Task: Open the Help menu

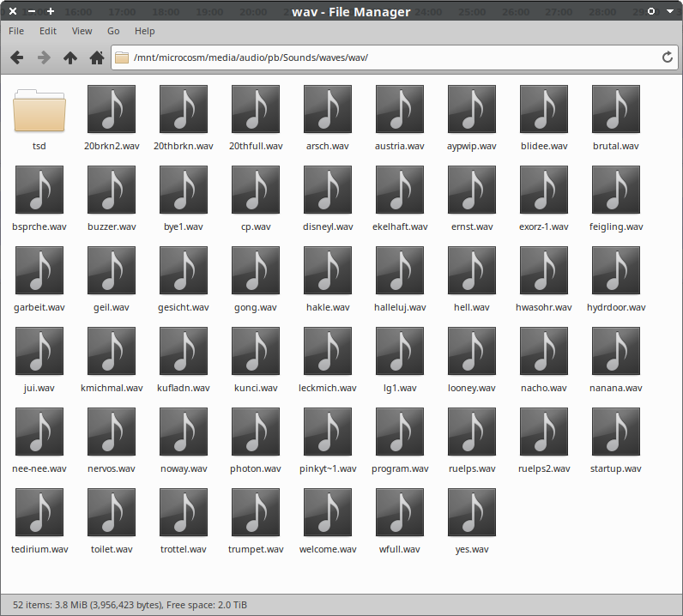Action: pyautogui.click(x=145, y=31)
